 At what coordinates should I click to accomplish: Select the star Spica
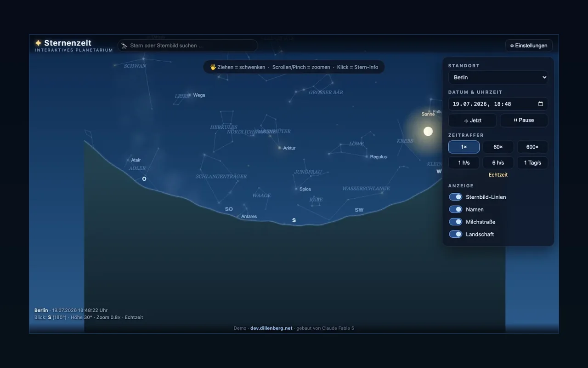296,189
